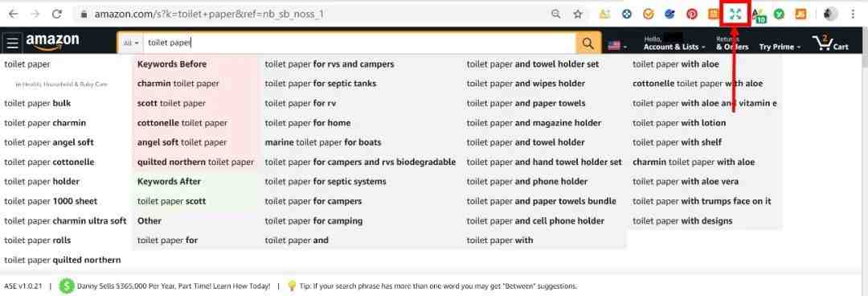Reload the page with the refresh icon

(x=56, y=14)
